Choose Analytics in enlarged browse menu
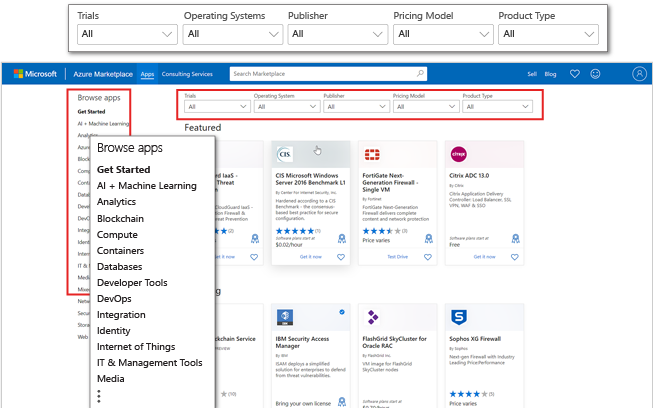653x408 pixels. (x=116, y=202)
